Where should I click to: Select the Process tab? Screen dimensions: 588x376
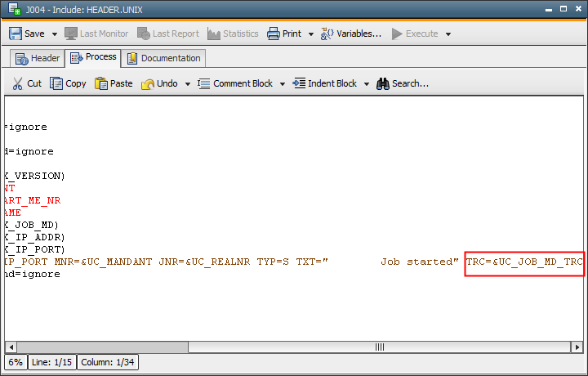93,57
